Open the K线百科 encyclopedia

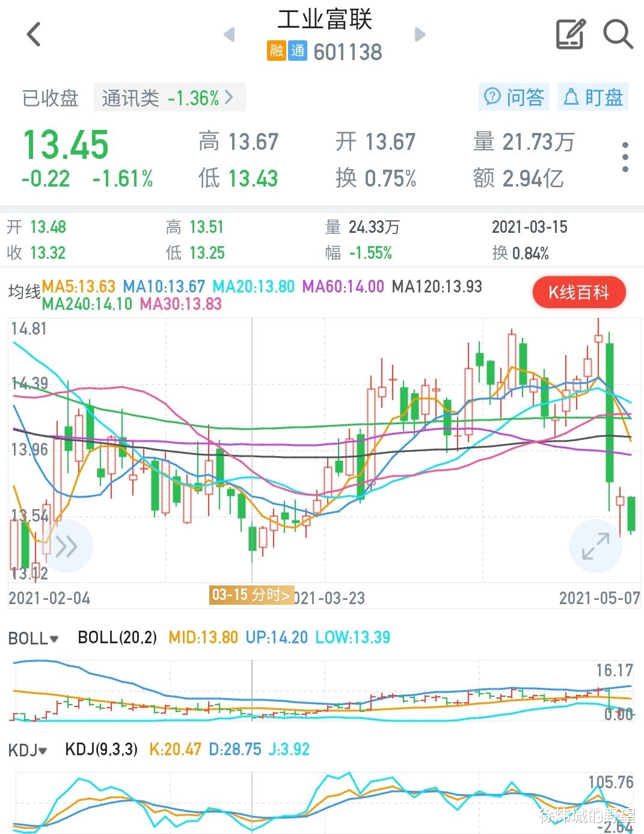point(578,292)
